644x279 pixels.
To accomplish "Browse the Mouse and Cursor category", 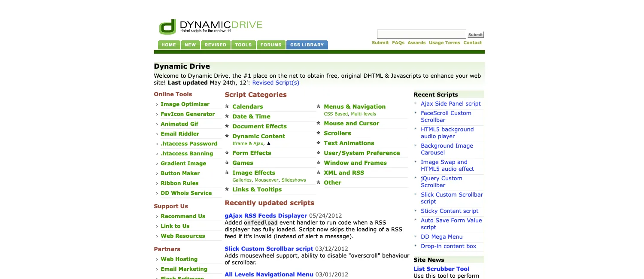I will pos(352,124).
